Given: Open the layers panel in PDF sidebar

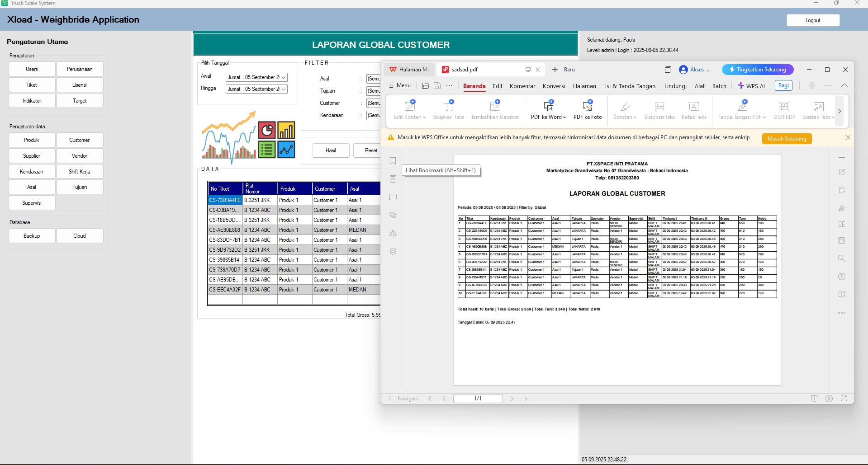Looking at the screenshot, I should pos(393,251).
